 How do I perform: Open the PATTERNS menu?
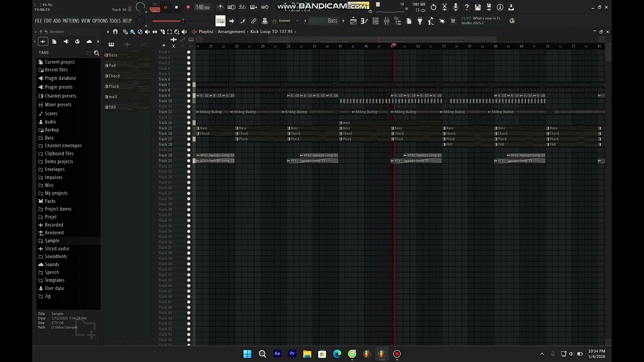[x=71, y=21]
